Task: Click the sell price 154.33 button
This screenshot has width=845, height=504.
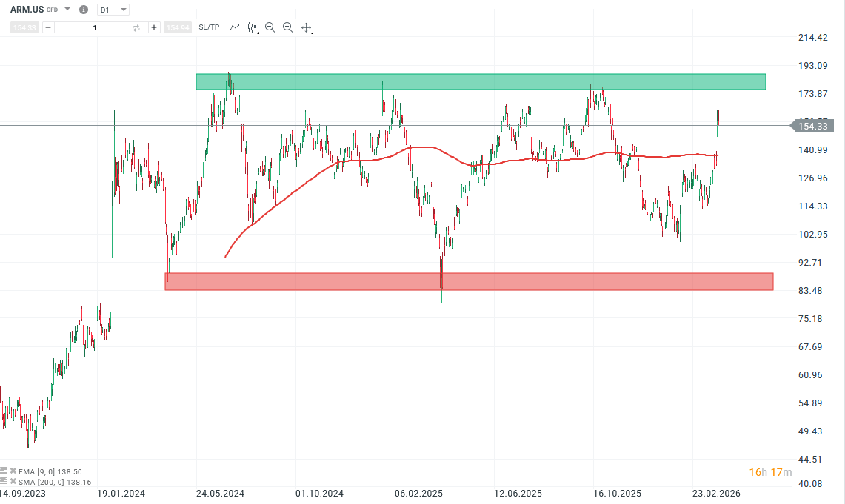Action: 24,27
